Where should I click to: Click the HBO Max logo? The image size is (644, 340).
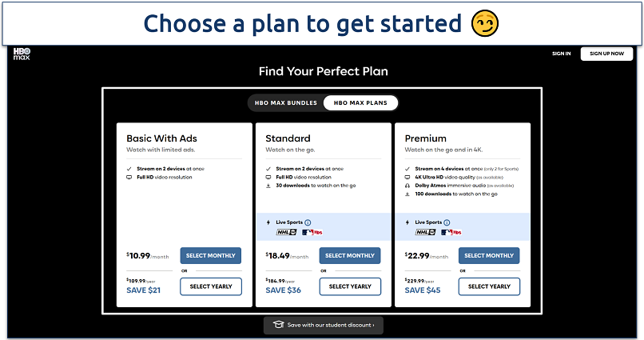pyautogui.click(x=22, y=55)
